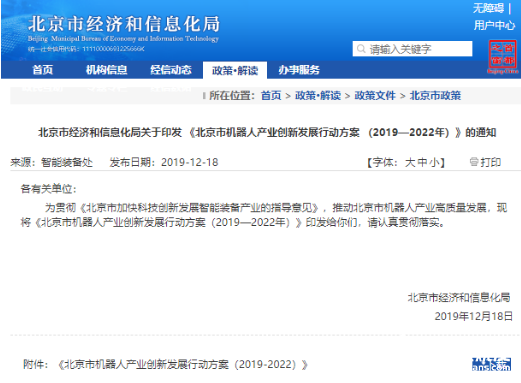Open the 用户中心 link
521x383 pixels.
[x=494, y=25]
